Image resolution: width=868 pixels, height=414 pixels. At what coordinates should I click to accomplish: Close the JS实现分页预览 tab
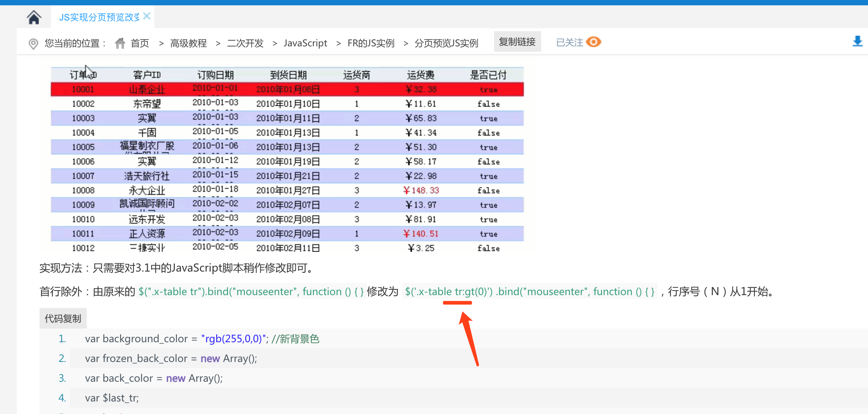click(147, 16)
